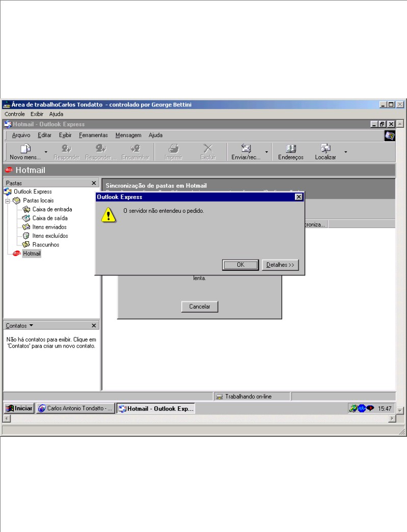
Task: Click the MSN icon in Hotmail banner
Action: tap(9, 170)
